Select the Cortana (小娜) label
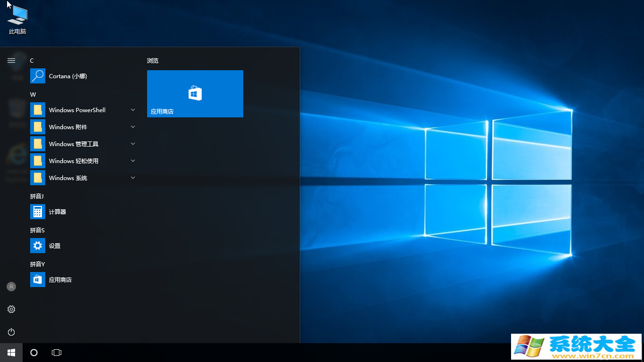Image resolution: width=644 pixels, height=362 pixels. (x=68, y=76)
